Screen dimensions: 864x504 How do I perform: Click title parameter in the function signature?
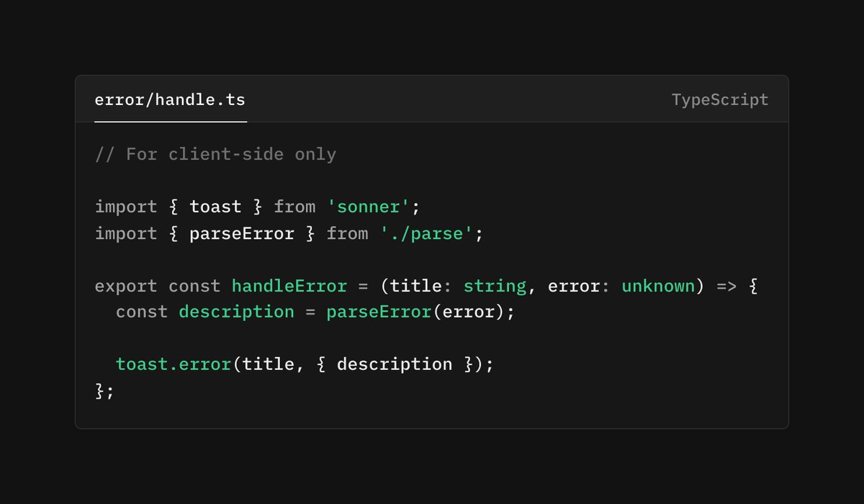pos(415,286)
